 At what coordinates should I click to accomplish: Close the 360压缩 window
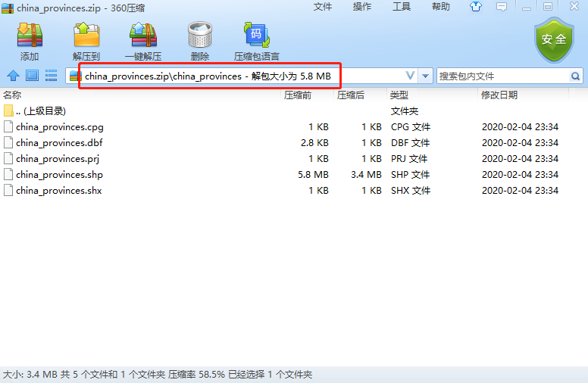pyautogui.click(x=574, y=6)
